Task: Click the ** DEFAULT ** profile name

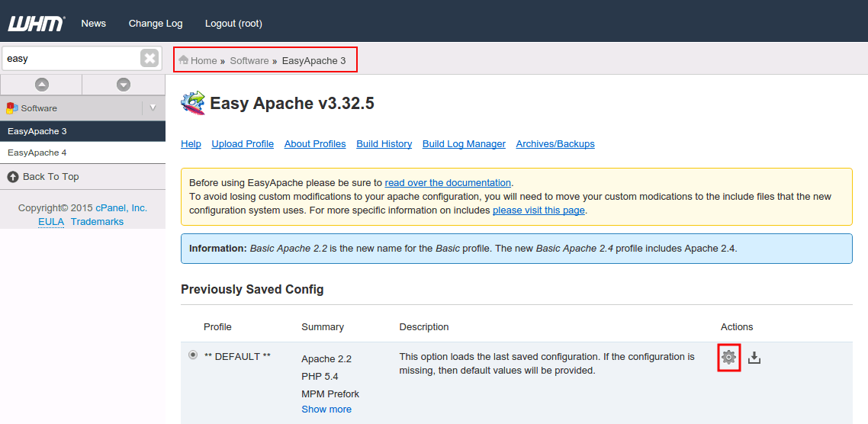Action: tap(237, 357)
